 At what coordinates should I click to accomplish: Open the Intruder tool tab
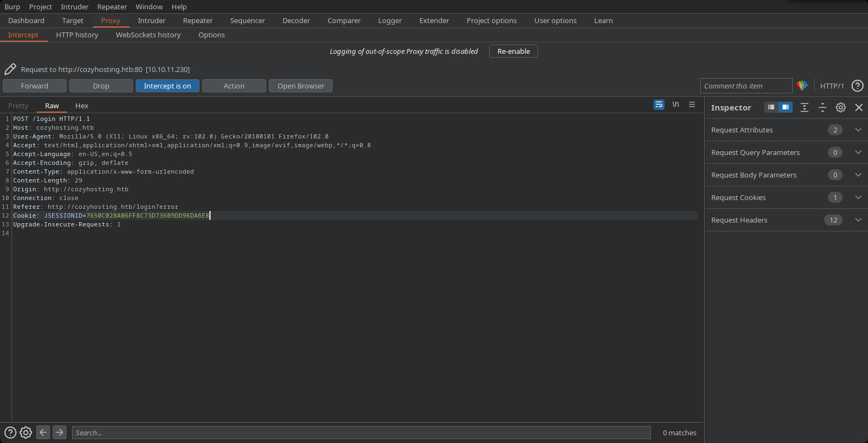click(152, 20)
